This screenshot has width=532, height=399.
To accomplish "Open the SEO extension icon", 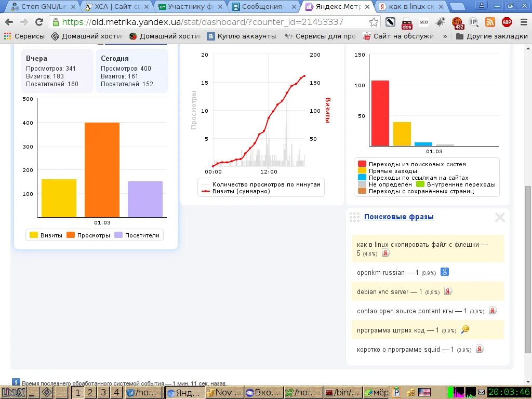I will (423, 22).
